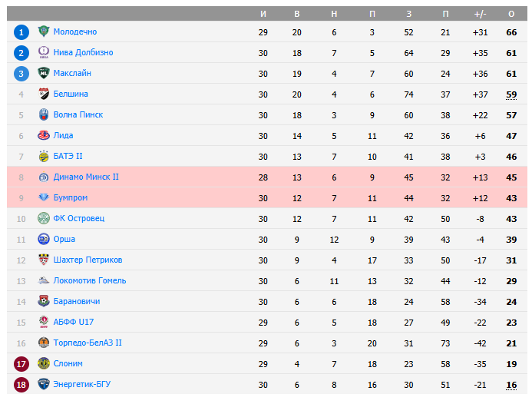Click the Нива Долбизно club crest
The image size is (532, 404).
click(x=44, y=52)
